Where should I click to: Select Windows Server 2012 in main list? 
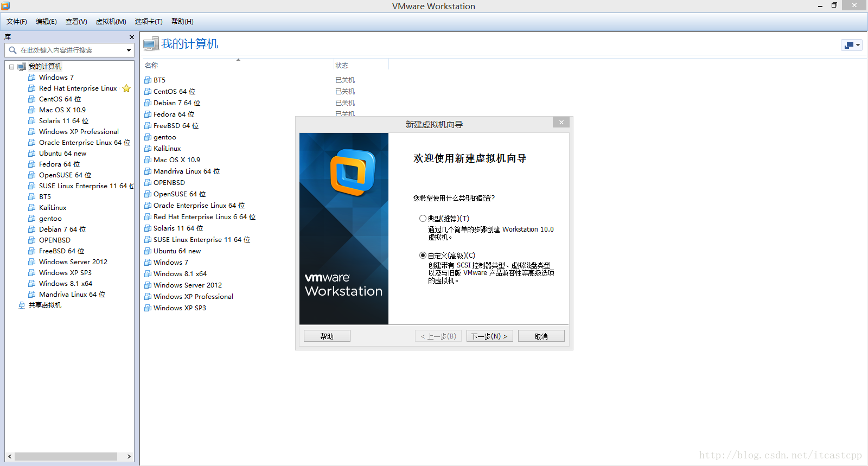coord(188,285)
